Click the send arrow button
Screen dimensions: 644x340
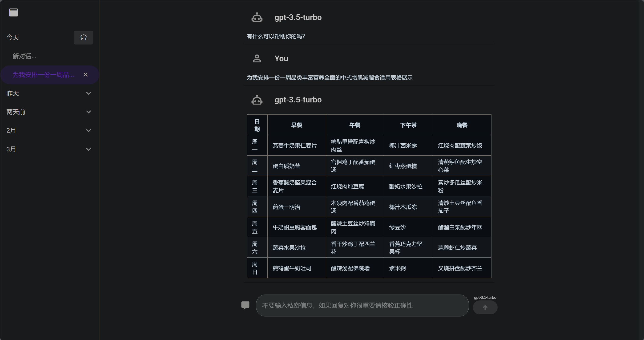[485, 307]
